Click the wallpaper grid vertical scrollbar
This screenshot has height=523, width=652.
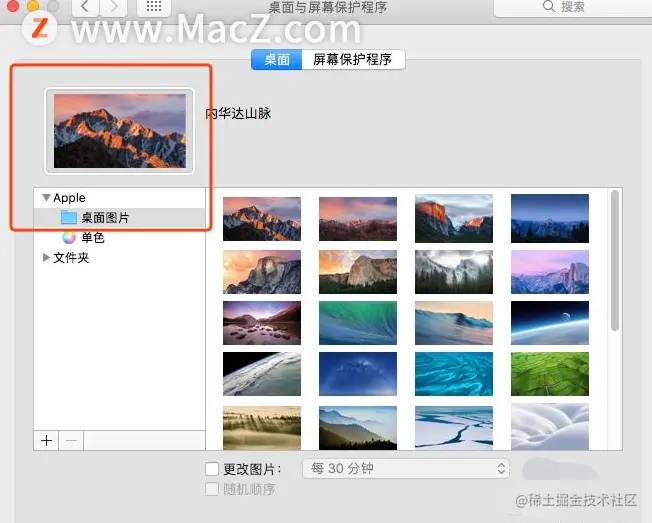615,261
